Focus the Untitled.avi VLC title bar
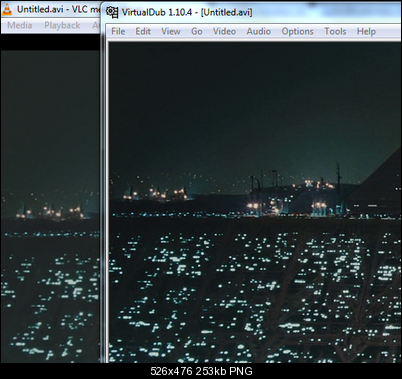 (51, 9)
